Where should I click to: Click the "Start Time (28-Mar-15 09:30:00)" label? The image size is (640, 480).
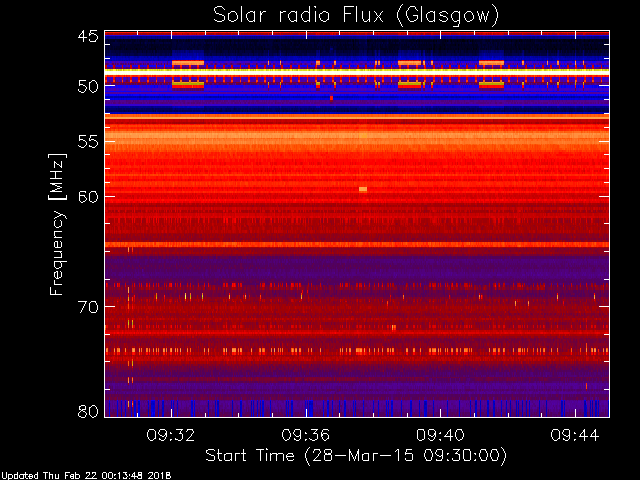click(356, 456)
